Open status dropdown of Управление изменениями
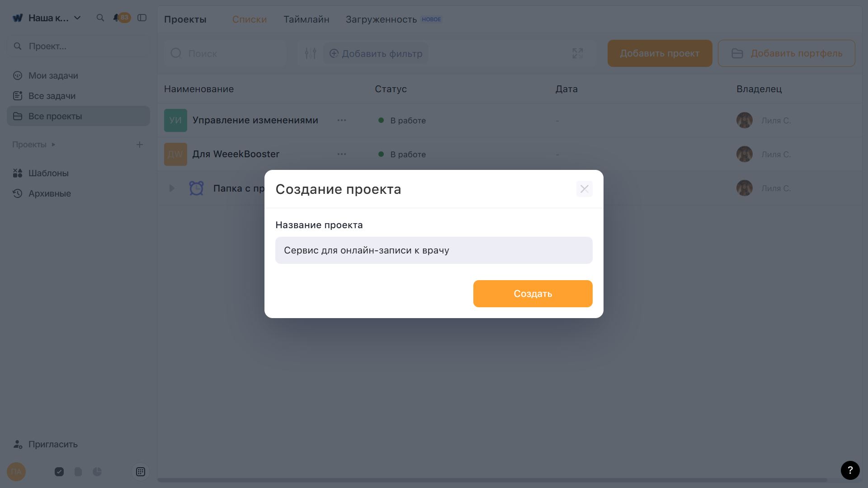The height and width of the screenshot is (488, 868). (402, 121)
